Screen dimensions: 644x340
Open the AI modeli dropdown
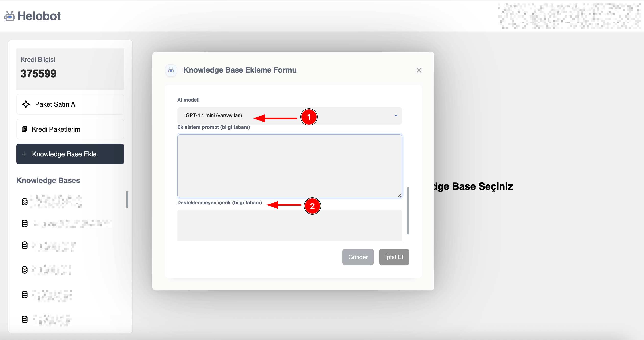289,116
